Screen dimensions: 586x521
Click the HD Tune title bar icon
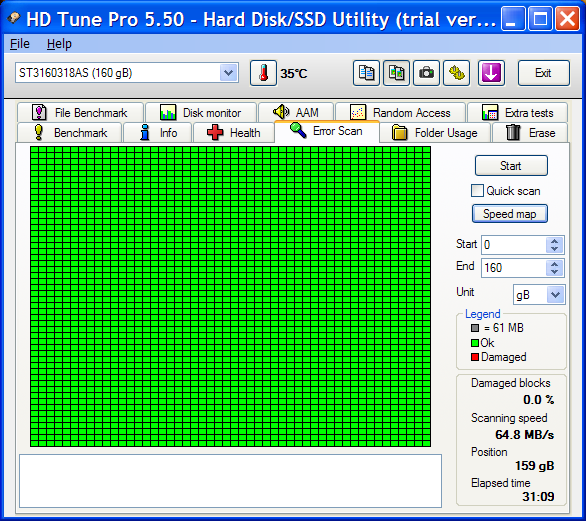coord(13,18)
